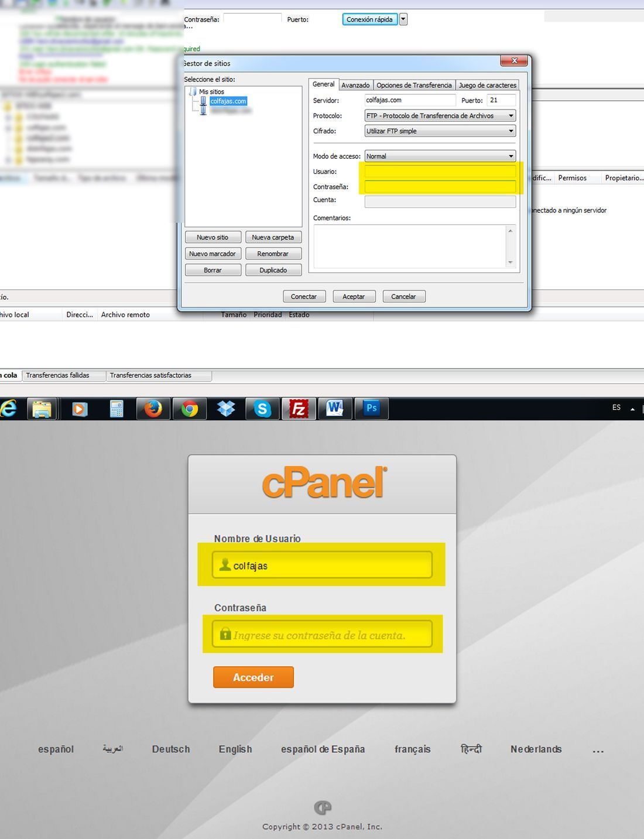Launch the media player taskbar icon
Screen dimensions: 644x839
pos(79,408)
